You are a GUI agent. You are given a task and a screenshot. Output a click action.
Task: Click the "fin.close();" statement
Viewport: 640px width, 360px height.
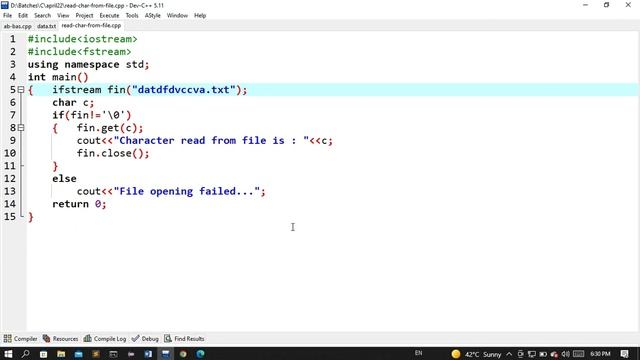[113, 153]
